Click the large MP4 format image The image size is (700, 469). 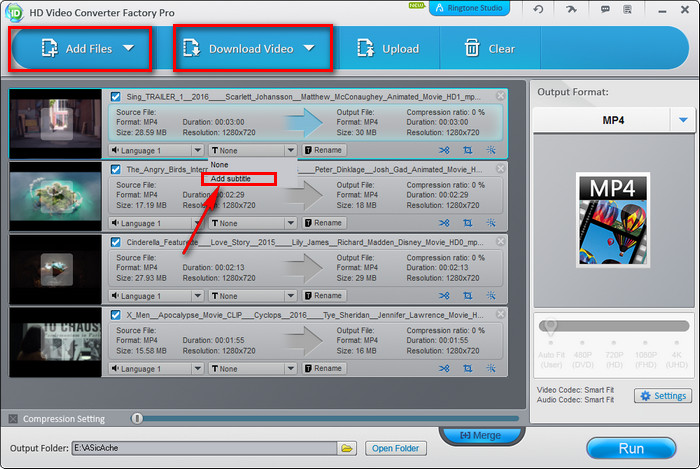coord(613,220)
